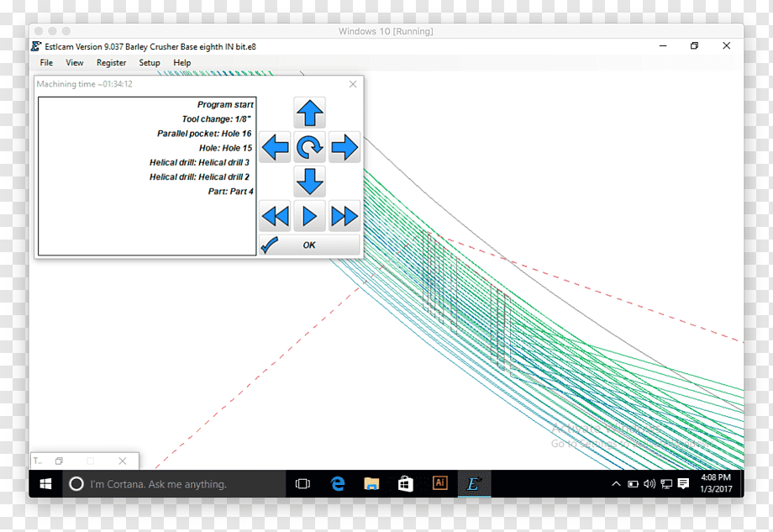Open the Help menu
Viewport: 773px width, 532px height.
pos(182,63)
